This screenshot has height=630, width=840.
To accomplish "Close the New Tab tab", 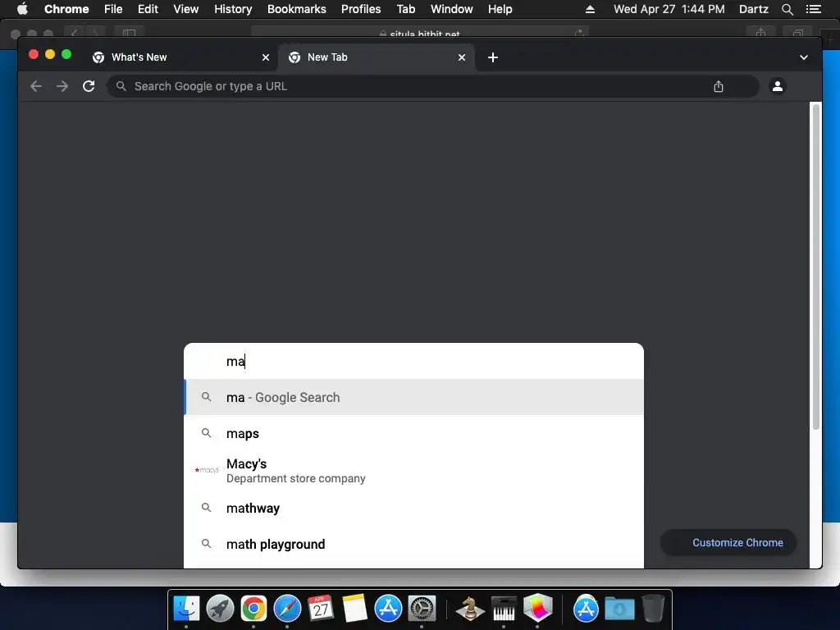I will click(x=462, y=57).
